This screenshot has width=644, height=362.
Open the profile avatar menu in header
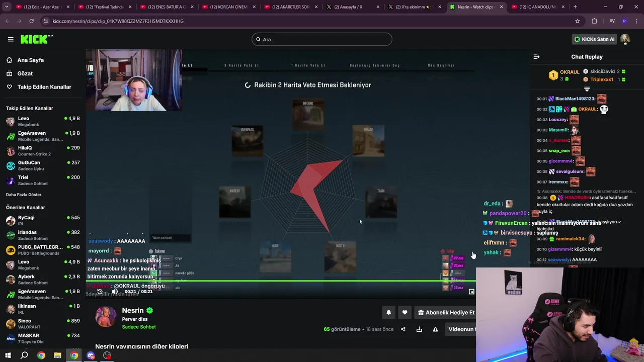(625, 39)
